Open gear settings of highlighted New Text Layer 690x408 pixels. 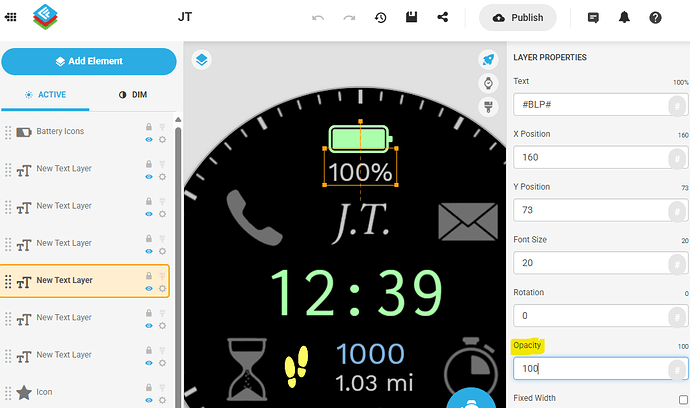tap(162, 288)
